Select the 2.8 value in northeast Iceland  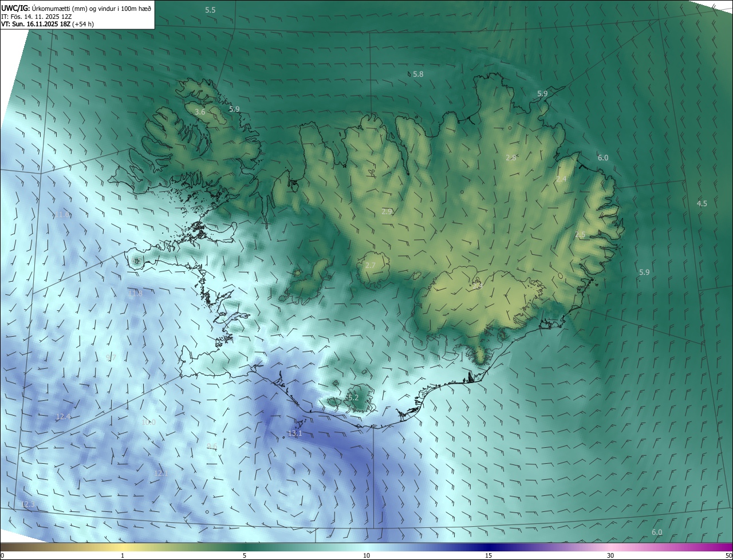tap(511, 157)
